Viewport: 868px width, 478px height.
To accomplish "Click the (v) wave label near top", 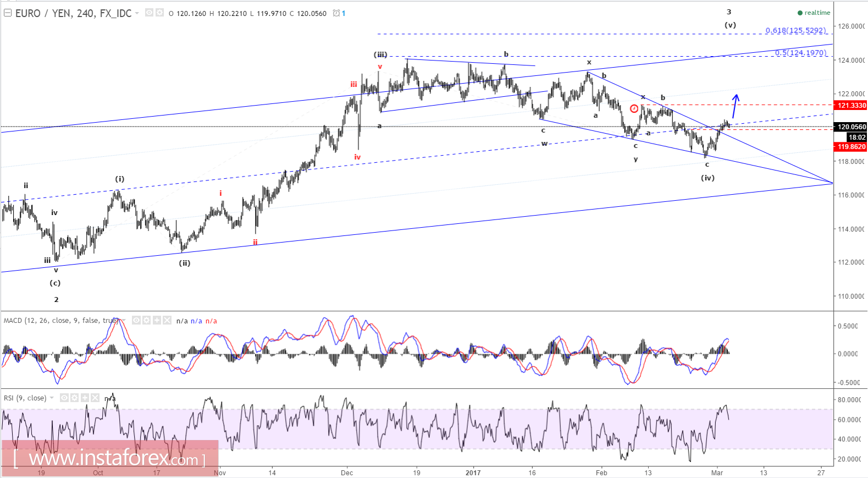I will click(x=730, y=25).
